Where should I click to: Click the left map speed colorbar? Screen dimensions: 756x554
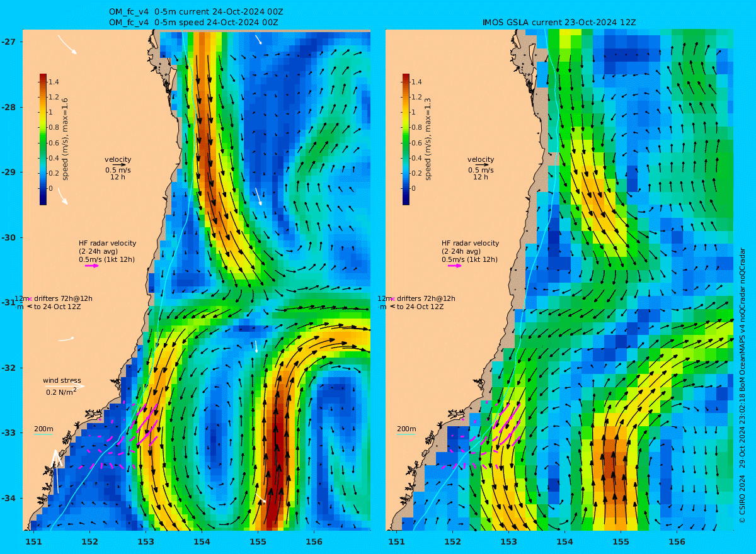[43, 139]
